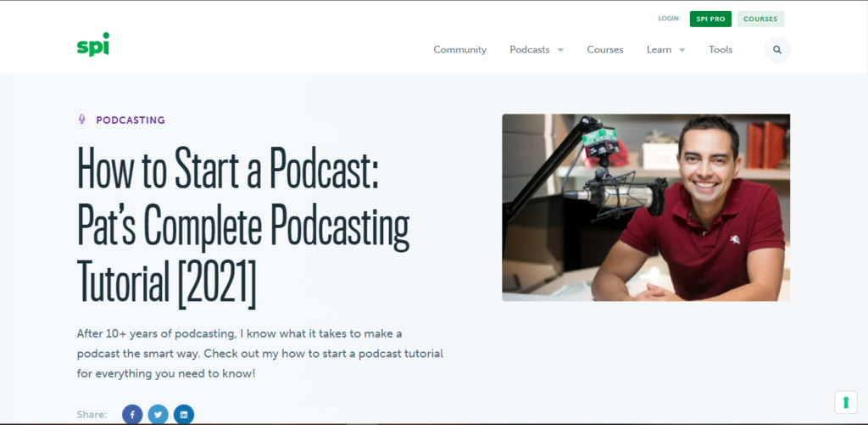The height and width of the screenshot is (425, 868).
Task: Open the Community menu item
Action: pos(460,50)
